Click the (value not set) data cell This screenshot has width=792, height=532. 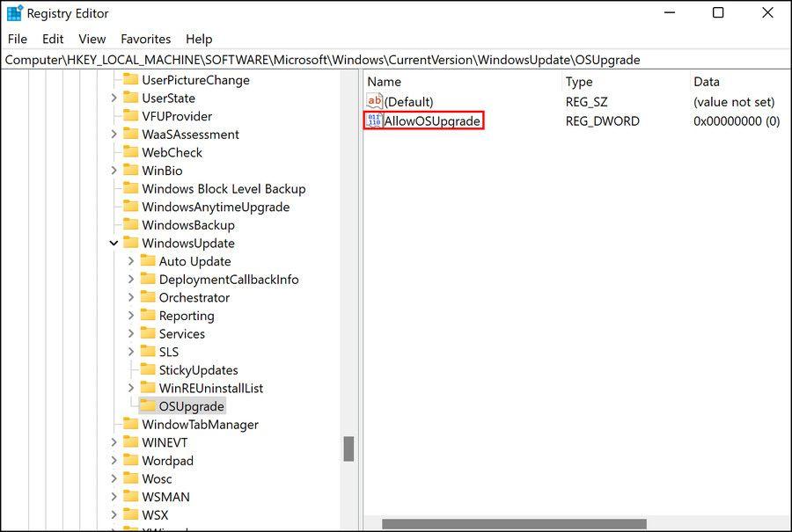733,102
